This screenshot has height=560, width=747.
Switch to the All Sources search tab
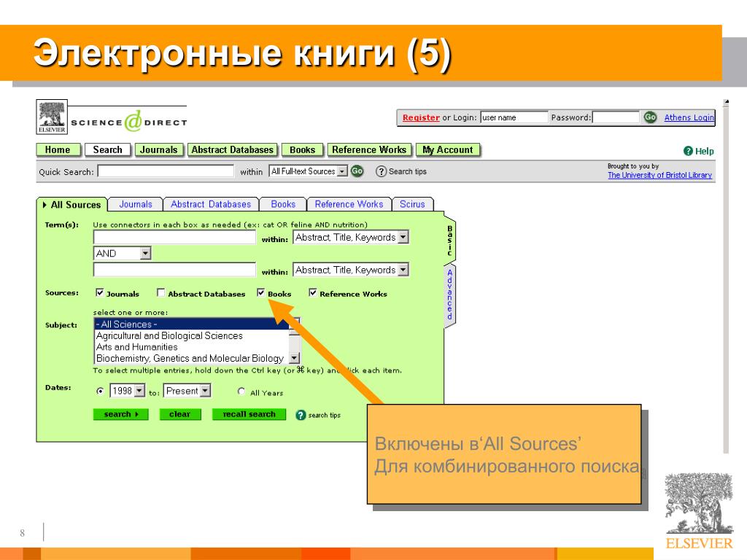tap(72, 205)
